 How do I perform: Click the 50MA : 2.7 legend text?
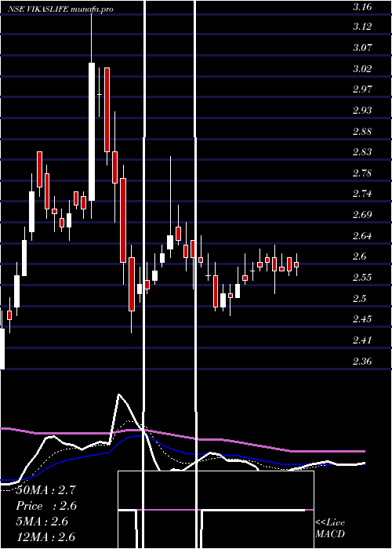point(45,490)
